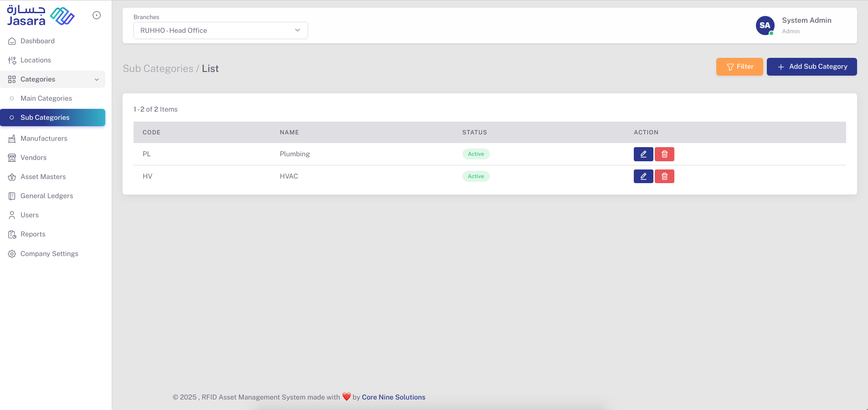Click the SA user avatar
Viewport: 868px width, 410px height.
tap(765, 26)
